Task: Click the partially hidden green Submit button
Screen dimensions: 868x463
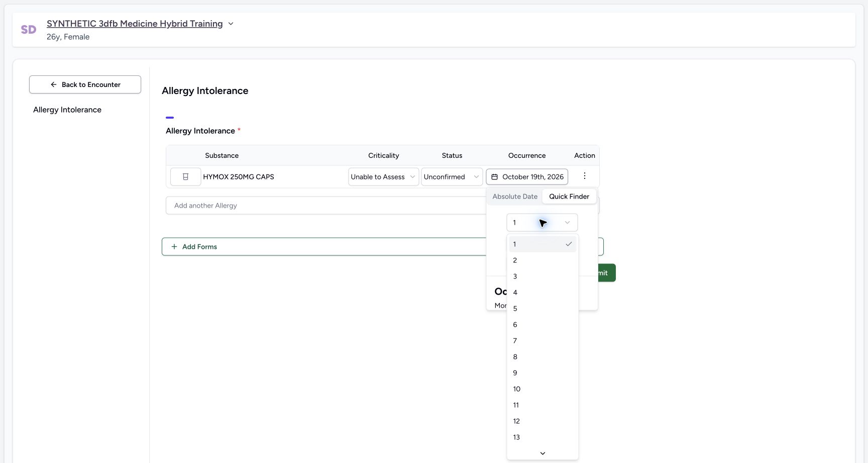Action: [x=607, y=273]
